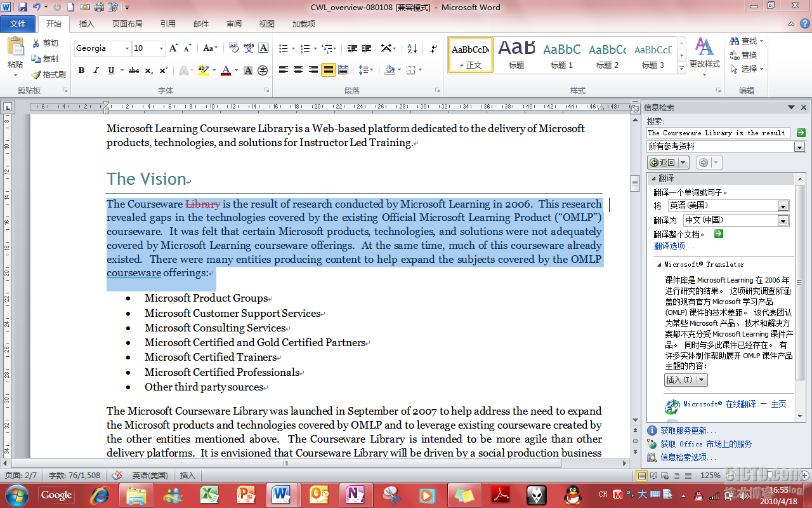Screen dimensions: 812x508
Task: Open the Change Case (Aa) dropdown
Action: click(x=210, y=48)
